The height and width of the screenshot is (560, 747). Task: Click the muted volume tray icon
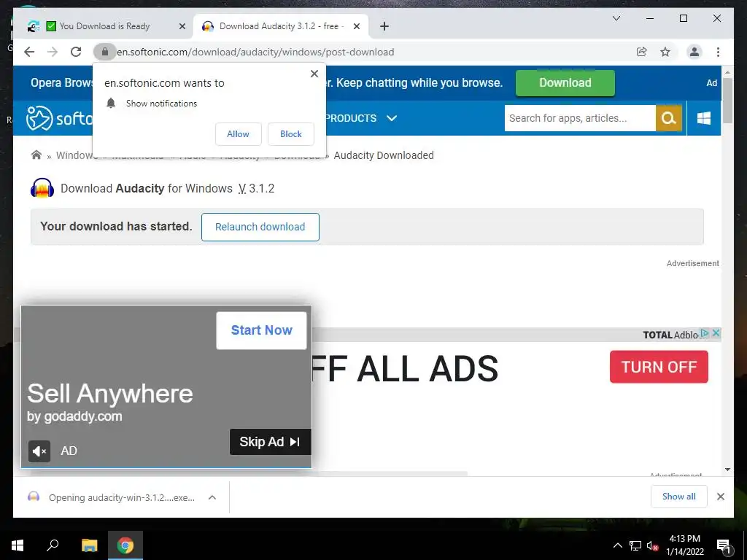click(x=652, y=545)
